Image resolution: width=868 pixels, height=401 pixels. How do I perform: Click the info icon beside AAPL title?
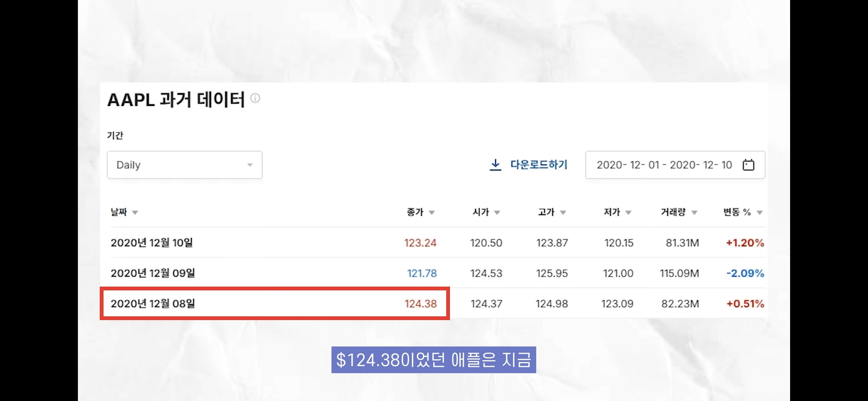click(x=255, y=98)
